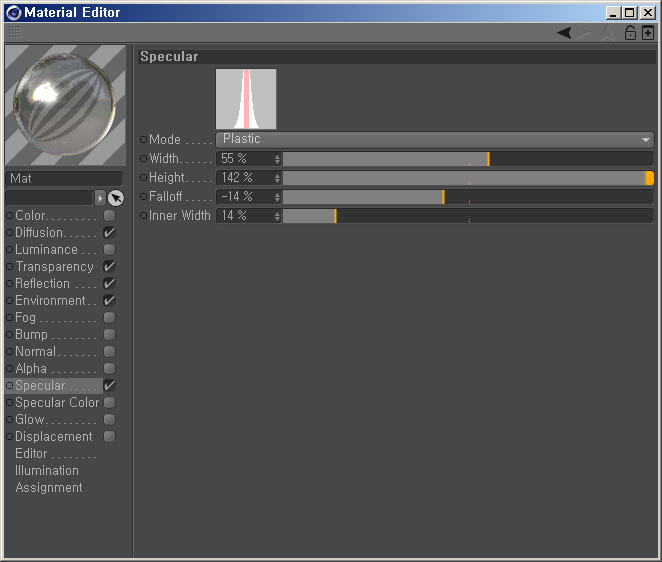The image size is (662, 562).
Task: Enable the Color channel checkbox
Action: pos(110,216)
